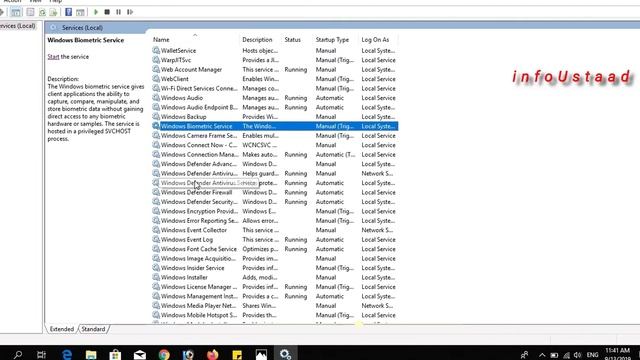Select Web Account Manager service
This screenshot has width=640, height=360.
[275, 69]
